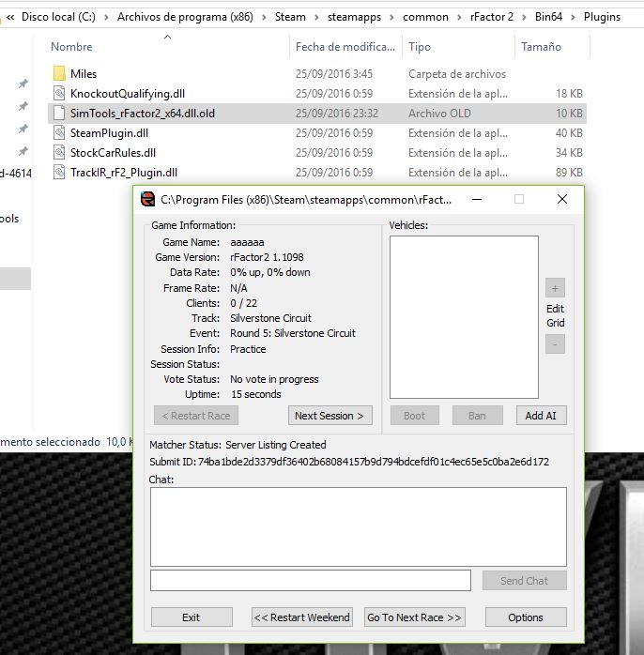644x655 pixels.
Task: Click 'Server Listing Created' matcher status text
Action: coord(276,445)
